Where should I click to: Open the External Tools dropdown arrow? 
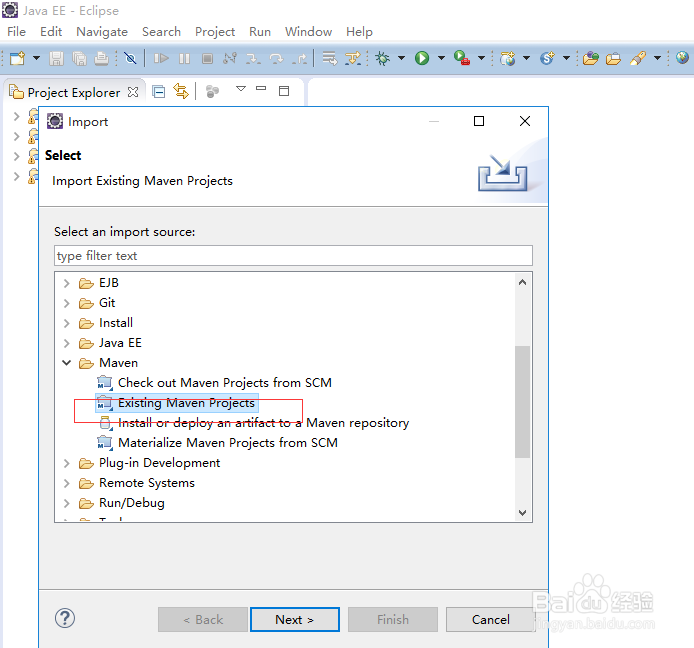482,58
